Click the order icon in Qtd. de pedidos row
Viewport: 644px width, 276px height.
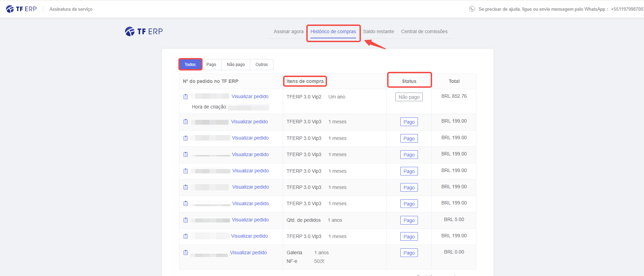pos(186,220)
